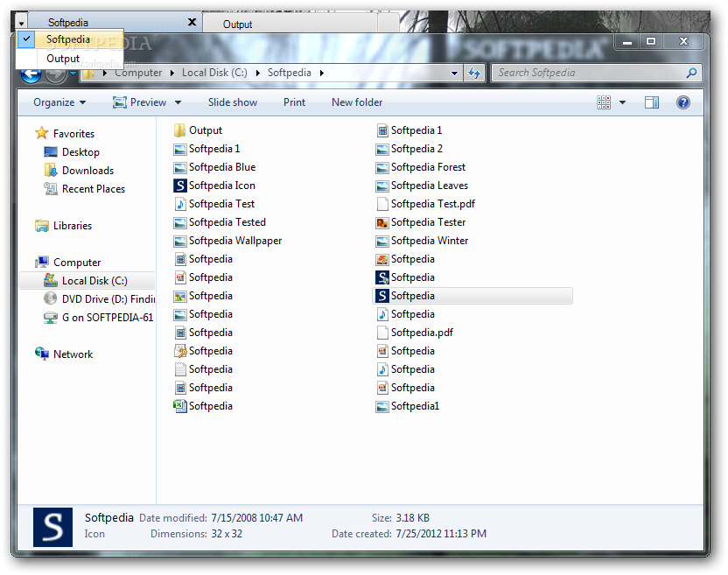
Task: Select Softpedia Winter image file
Action: click(x=422, y=241)
